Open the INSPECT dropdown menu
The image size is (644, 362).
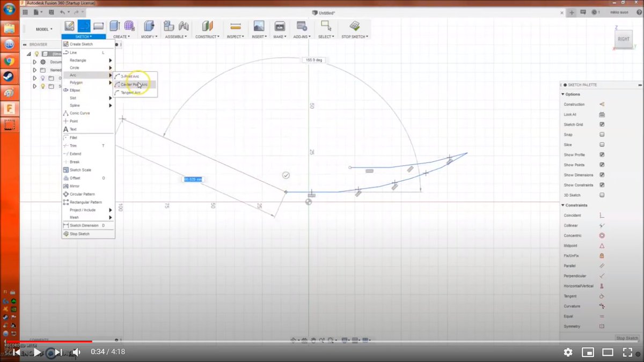[235, 36]
